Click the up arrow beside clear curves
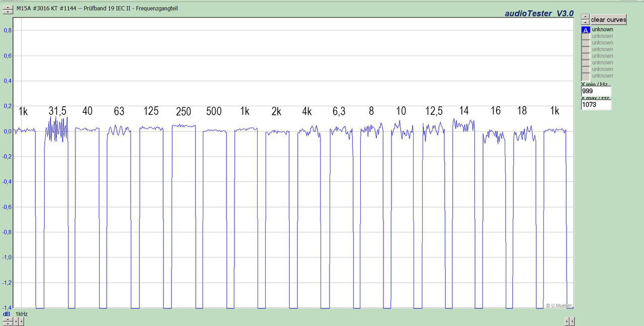 point(585,17)
